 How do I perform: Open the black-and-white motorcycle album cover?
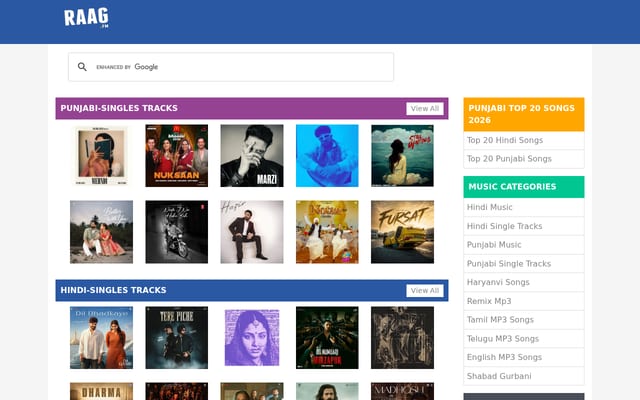(x=176, y=232)
